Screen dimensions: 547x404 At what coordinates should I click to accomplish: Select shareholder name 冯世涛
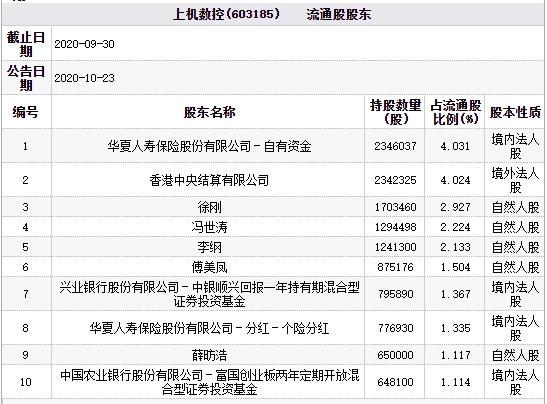click(209, 227)
